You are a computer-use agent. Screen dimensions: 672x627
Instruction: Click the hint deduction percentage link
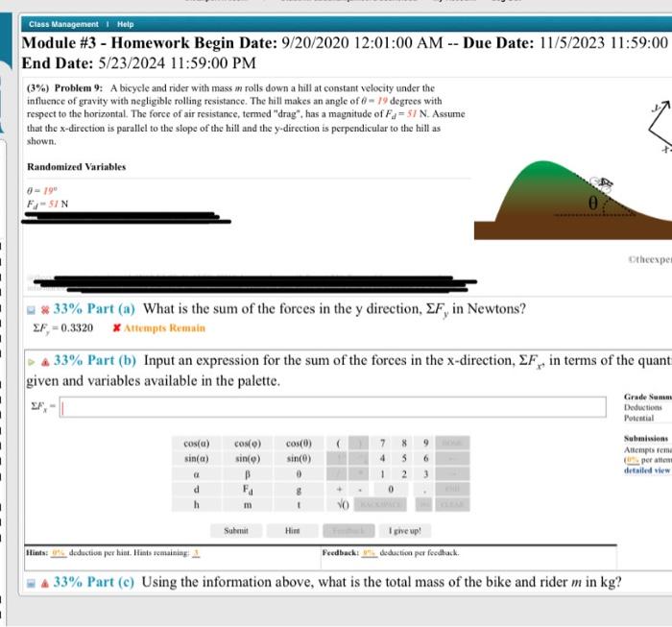tap(59, 553)
